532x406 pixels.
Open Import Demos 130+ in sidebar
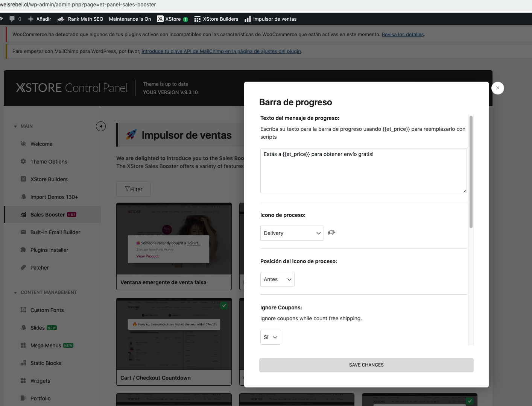click(54, 197)
